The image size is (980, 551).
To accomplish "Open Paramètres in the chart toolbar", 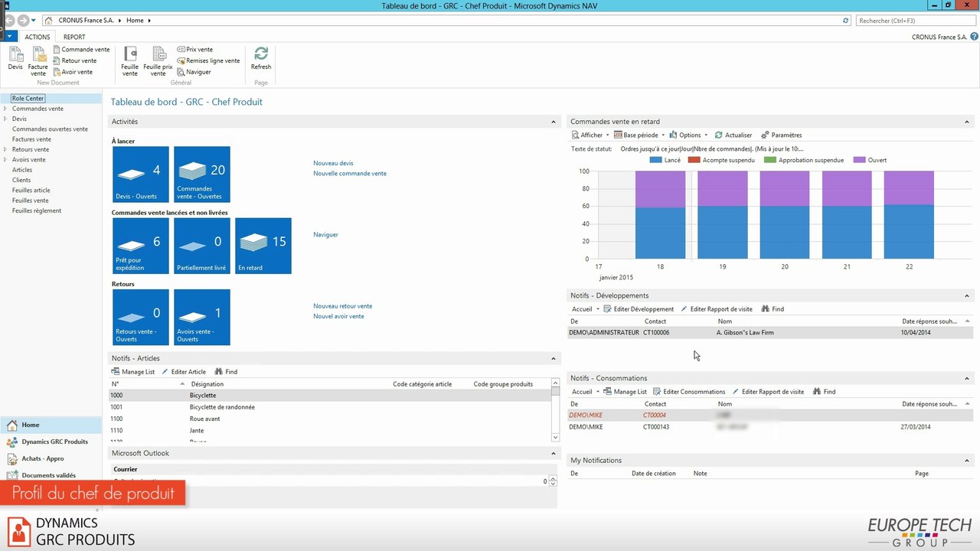I will 781,135.
